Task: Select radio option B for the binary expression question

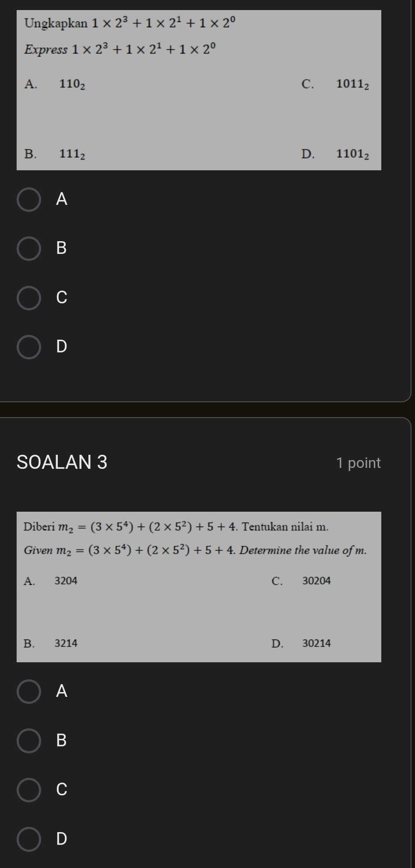Action: point(29,249)
